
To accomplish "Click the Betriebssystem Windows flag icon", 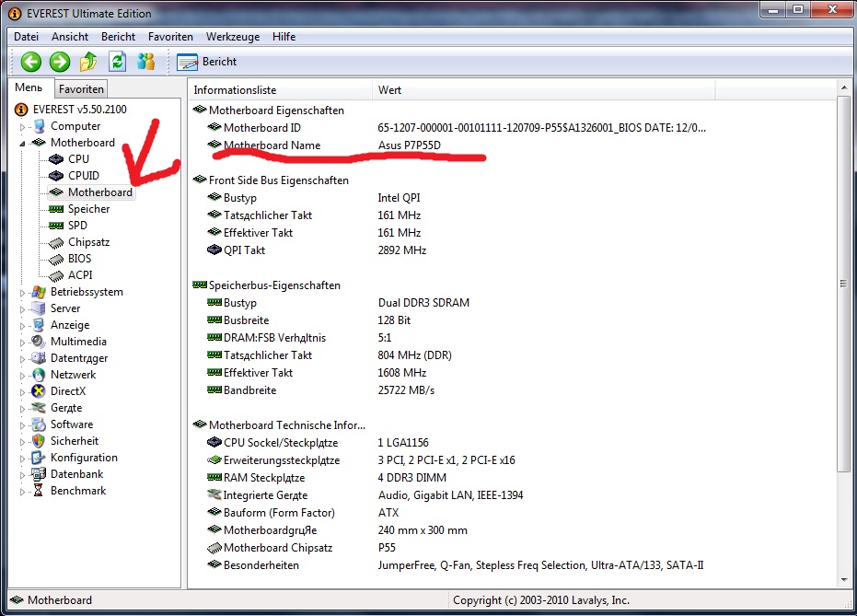I will (39, 292).
